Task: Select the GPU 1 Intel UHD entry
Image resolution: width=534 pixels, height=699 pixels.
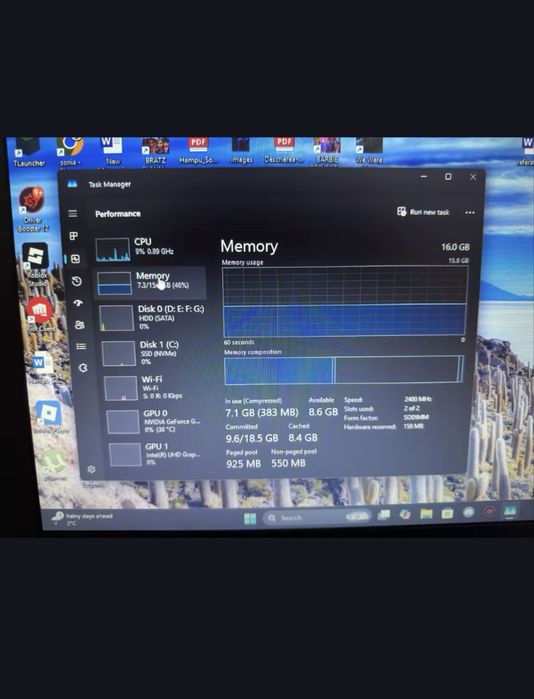Action: pyautogui.click(x=157, y=454)
